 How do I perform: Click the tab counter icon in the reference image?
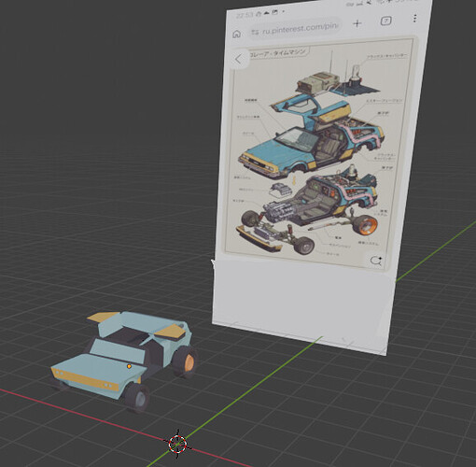pos(385,21)
